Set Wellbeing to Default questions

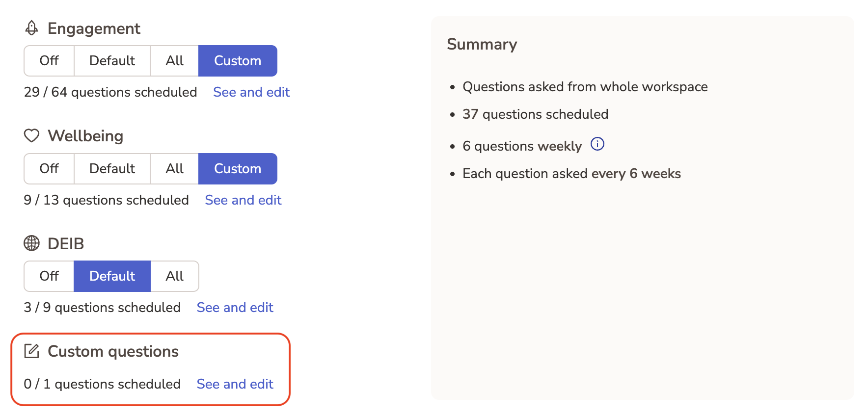click(x=112, y=169)
